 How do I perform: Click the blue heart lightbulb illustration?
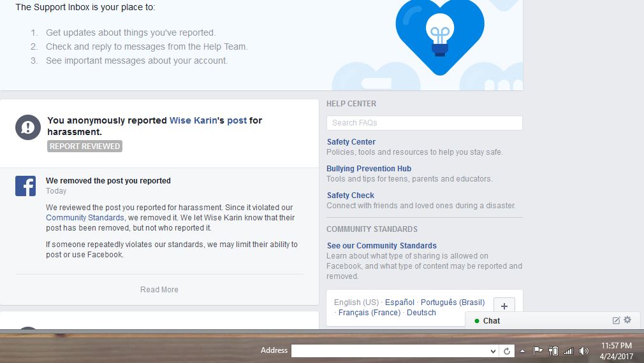440,36
